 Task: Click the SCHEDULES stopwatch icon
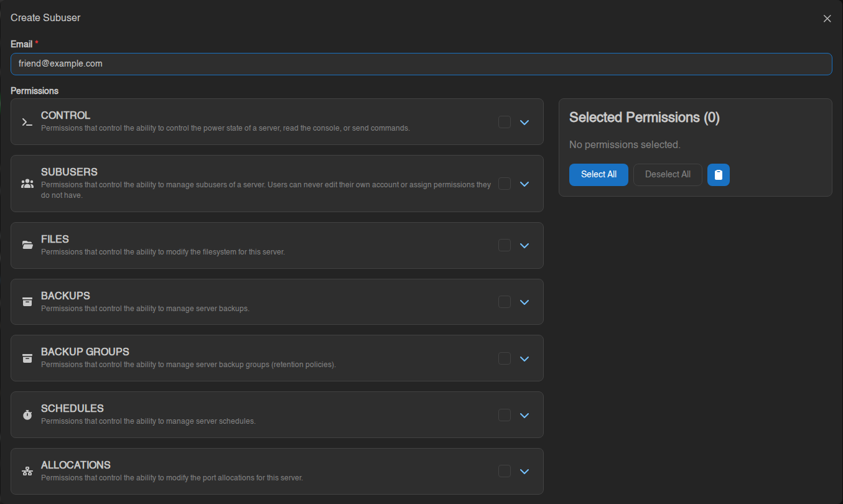(27, 415)
